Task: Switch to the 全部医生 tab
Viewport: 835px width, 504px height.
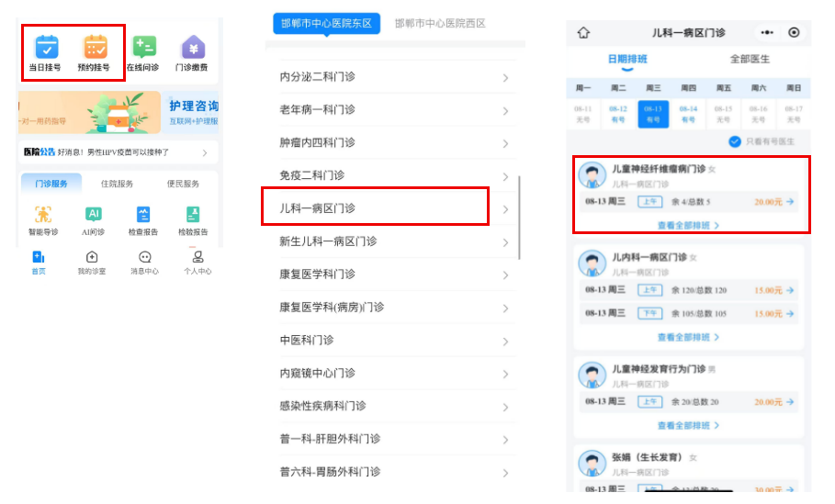Action: coord(750,59)
